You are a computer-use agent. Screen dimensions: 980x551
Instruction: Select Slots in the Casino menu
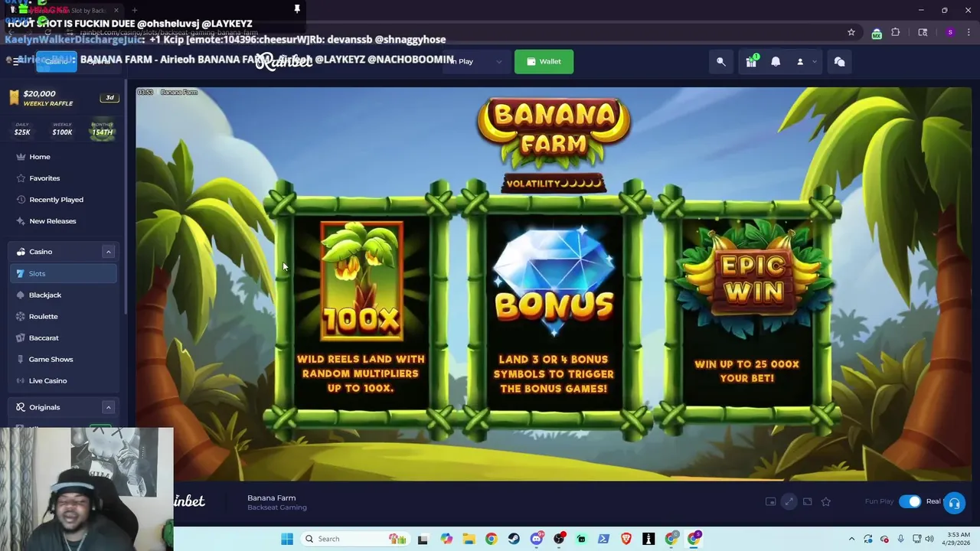pos(63,273)
